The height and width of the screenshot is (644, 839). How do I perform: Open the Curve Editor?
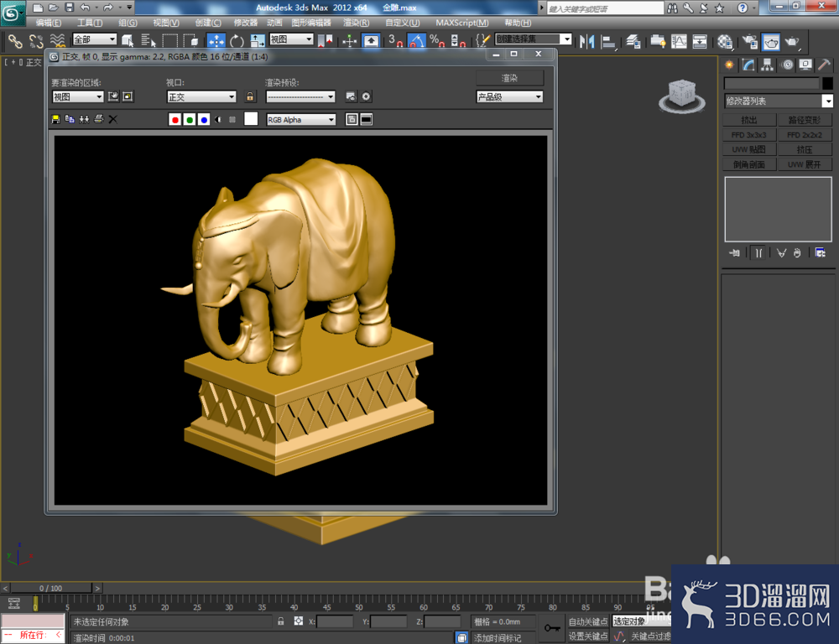[x=679, y=41]
